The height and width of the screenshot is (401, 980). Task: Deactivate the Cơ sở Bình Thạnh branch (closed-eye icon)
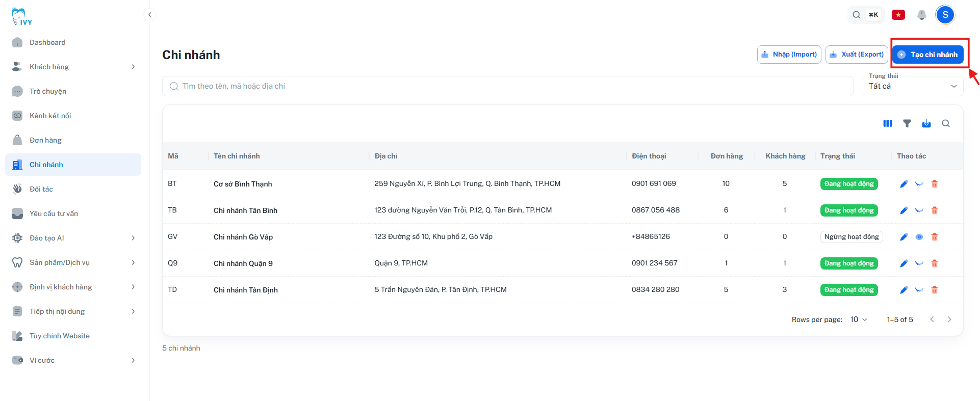(x=919, y=184)
